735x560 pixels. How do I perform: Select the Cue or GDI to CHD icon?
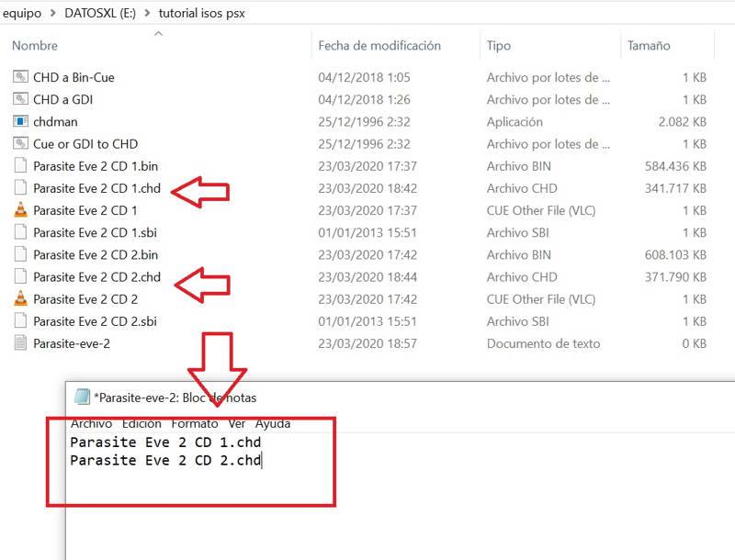[21, 143]
